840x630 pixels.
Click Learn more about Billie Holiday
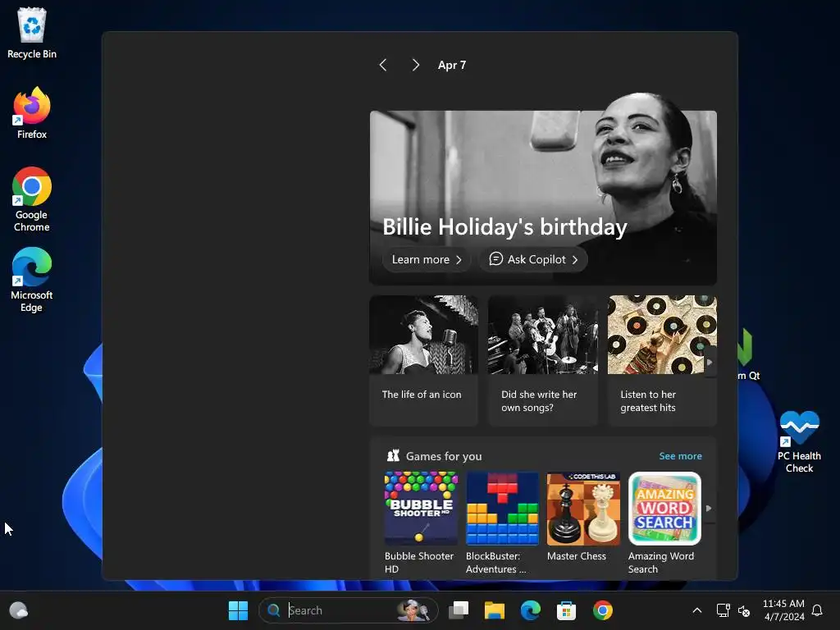click(427, 259)
